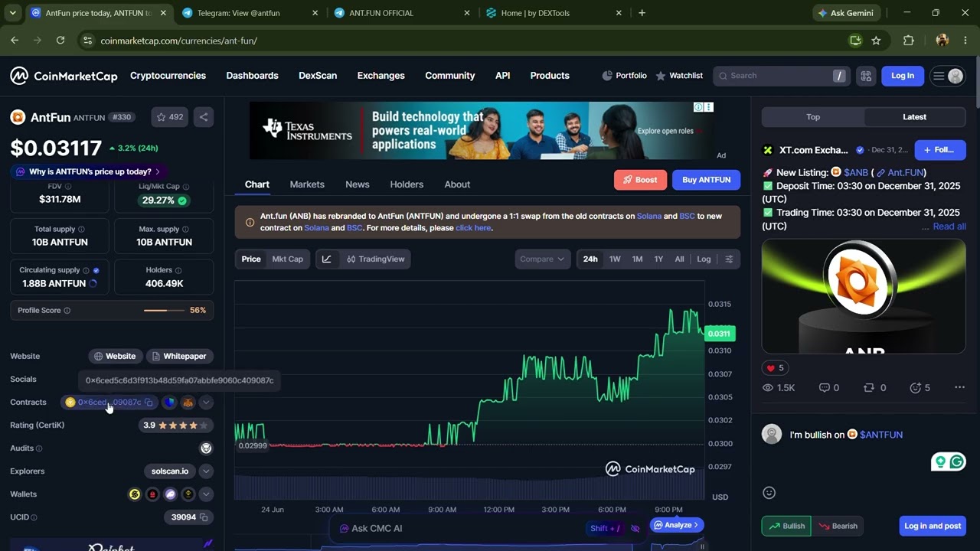This screenshot has height=551, width=980.
Task: Open post more-options ellipsis
Action: (959, 388)
